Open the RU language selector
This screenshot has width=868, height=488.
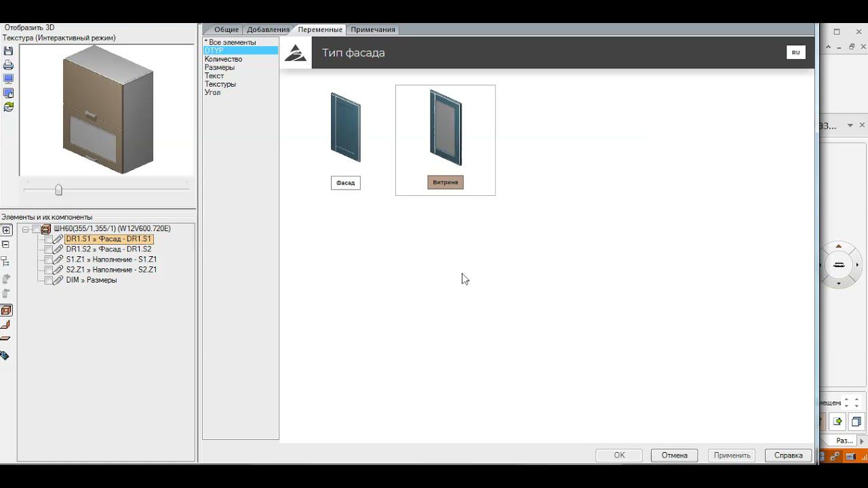(x=796, y=52)
